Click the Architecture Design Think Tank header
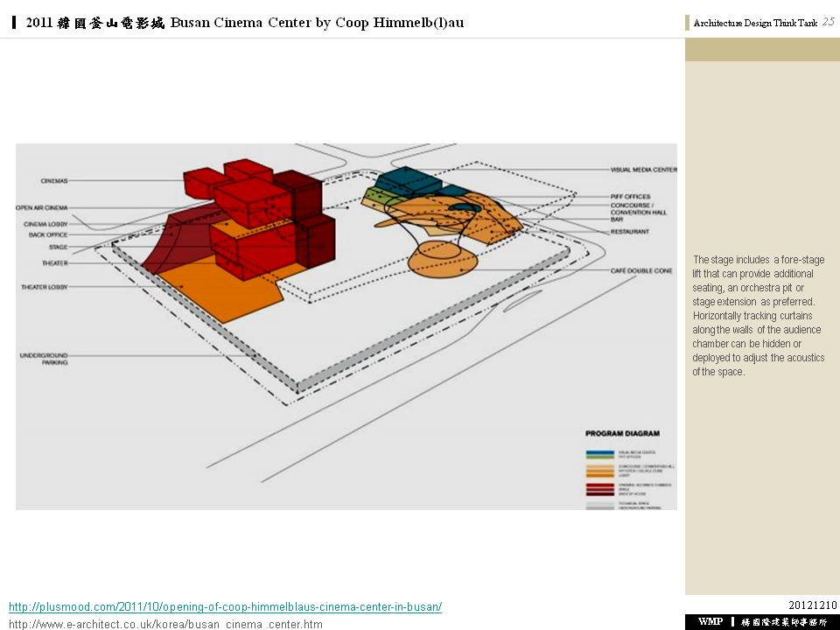This screenshot has height=630, width=840. pyautogui.click(x=755, y=24)
